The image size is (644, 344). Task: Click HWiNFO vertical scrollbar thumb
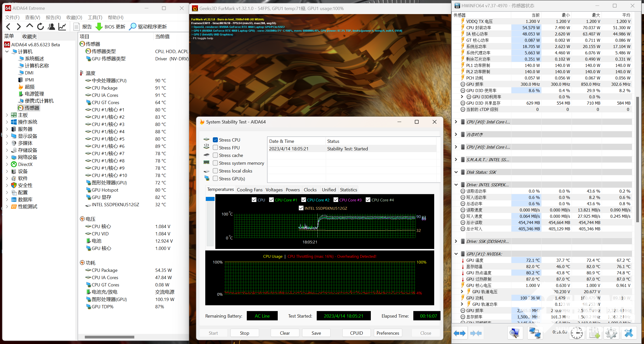click(x=637, y=159)
